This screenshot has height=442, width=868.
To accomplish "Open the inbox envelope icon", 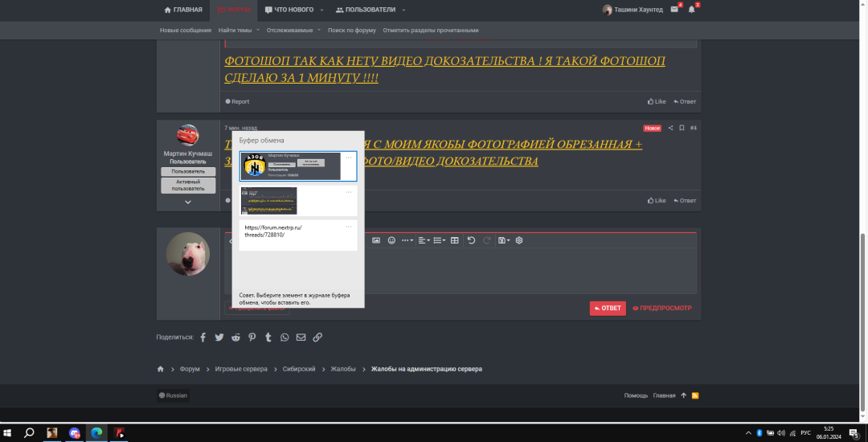I will (674, 10).
